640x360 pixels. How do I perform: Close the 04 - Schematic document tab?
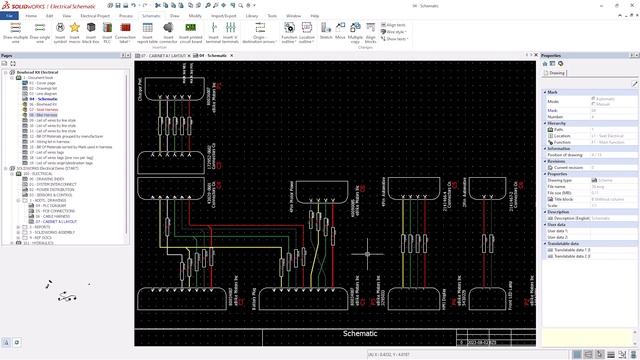point(231,56)
